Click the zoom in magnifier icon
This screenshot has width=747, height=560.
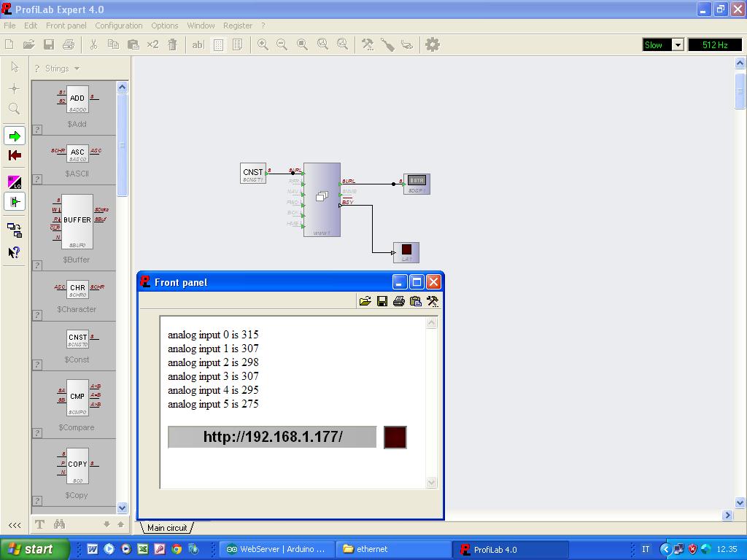263,44
